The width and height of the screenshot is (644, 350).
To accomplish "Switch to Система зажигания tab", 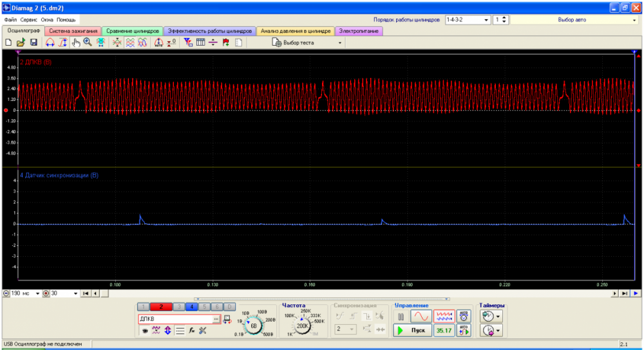I will click(73, 31).
